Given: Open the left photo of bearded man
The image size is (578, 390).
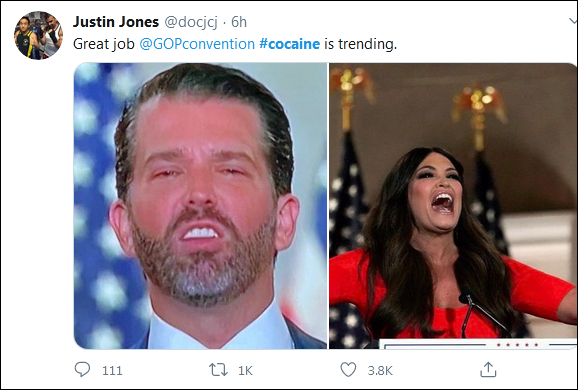Looking at the screenshot, I should coord(201,206).
